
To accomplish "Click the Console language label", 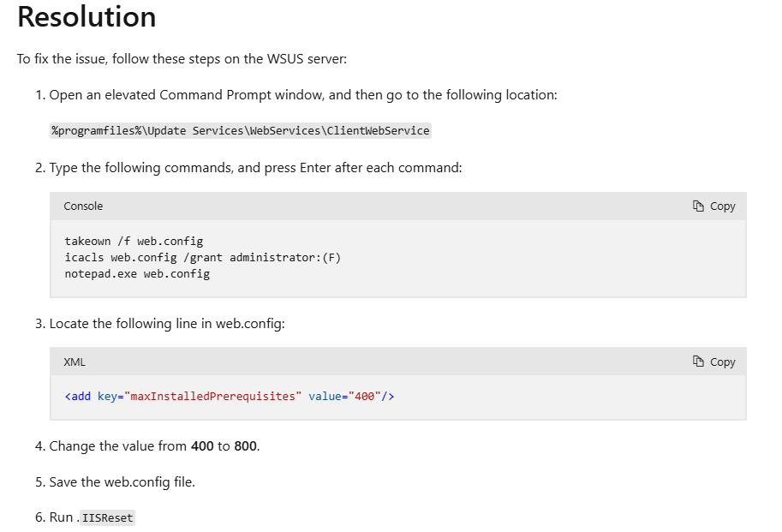I will pos(83,206).
